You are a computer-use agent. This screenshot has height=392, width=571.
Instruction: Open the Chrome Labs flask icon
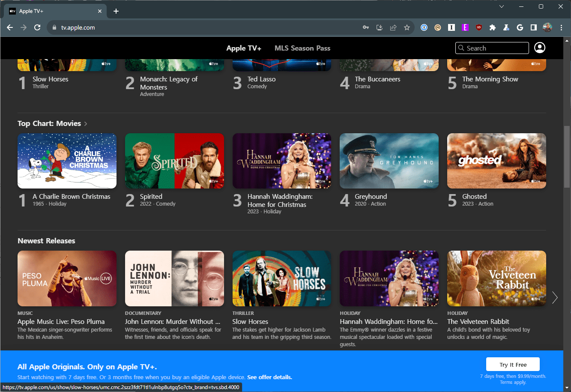[x=506, y=27]
